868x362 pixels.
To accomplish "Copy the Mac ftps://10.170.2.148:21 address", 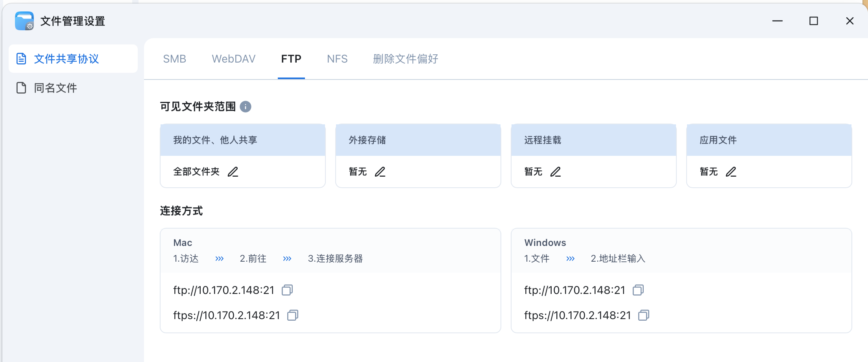I will coord(293,315).
